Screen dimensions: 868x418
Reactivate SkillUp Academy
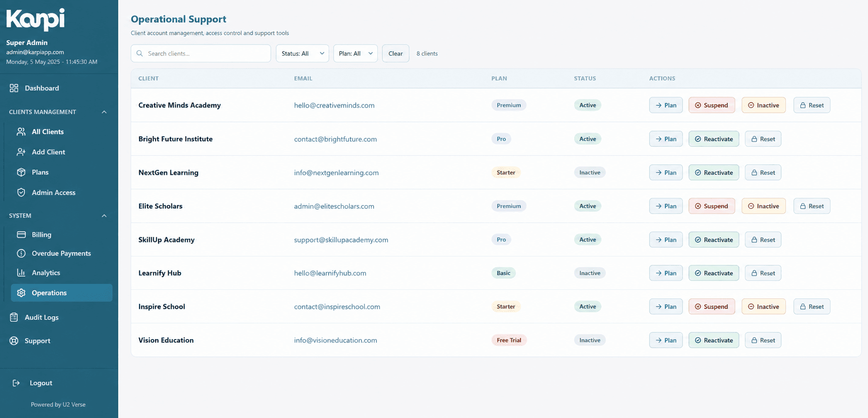click(714, 240)
